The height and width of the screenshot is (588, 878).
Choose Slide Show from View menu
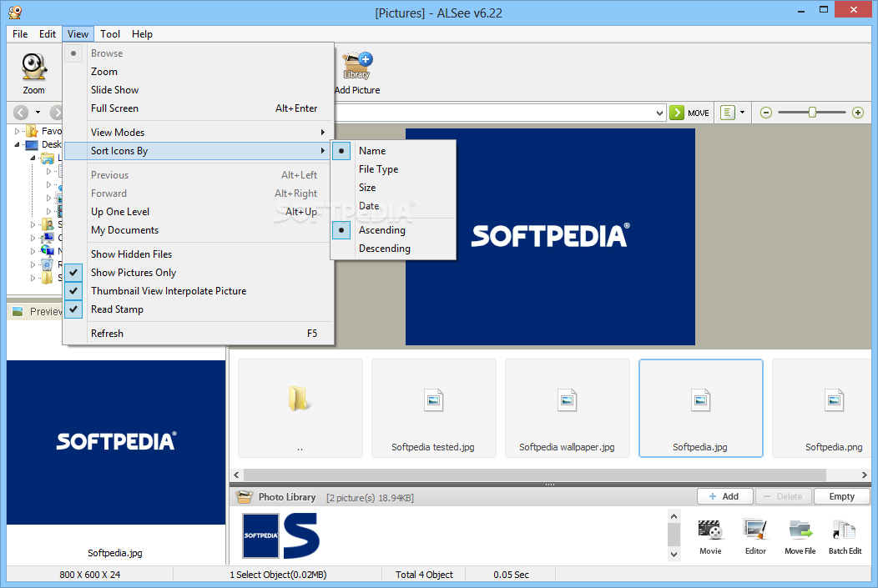pos(199,90)
